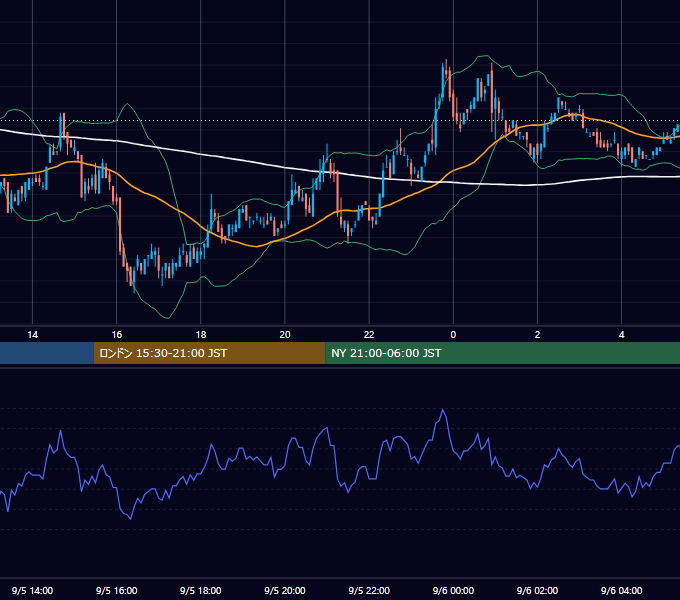
Task: Click the 9/5 16:00 date label
Action: pos(117,590)
